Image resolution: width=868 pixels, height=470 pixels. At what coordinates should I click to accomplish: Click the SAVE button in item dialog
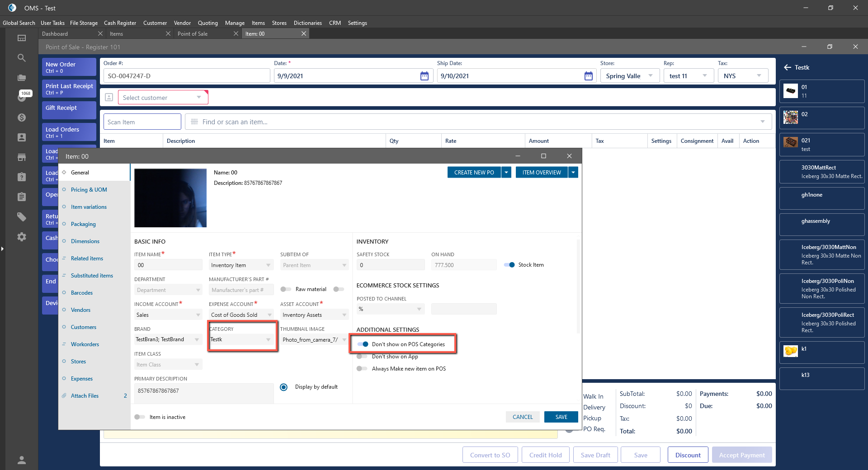[x=561, y=417]
